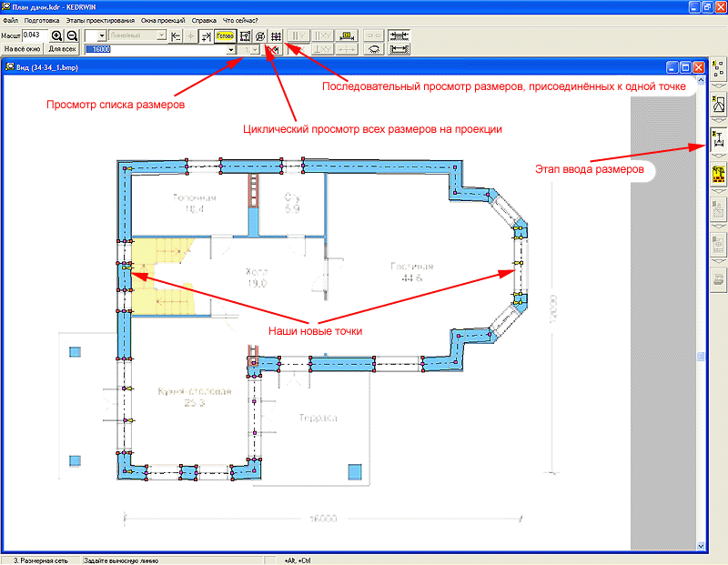Open the 'Подготовка' menu
The width and height of the screenshot is (728, 565).
(42, 20)
